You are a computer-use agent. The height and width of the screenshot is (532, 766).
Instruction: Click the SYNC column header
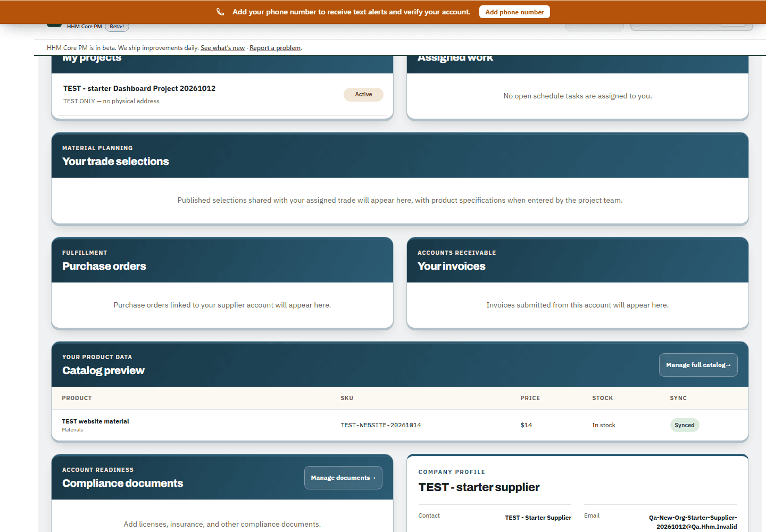click(678, 398)
